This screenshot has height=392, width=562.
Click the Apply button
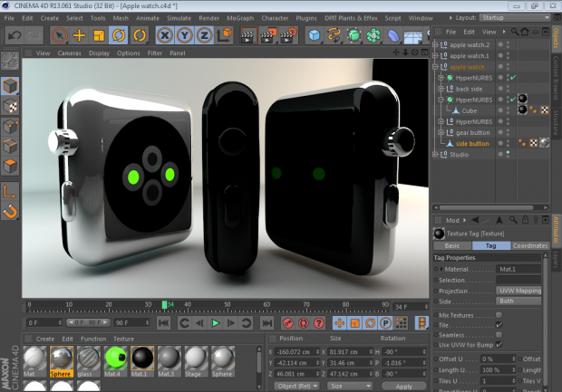click(x=404, y=387)
